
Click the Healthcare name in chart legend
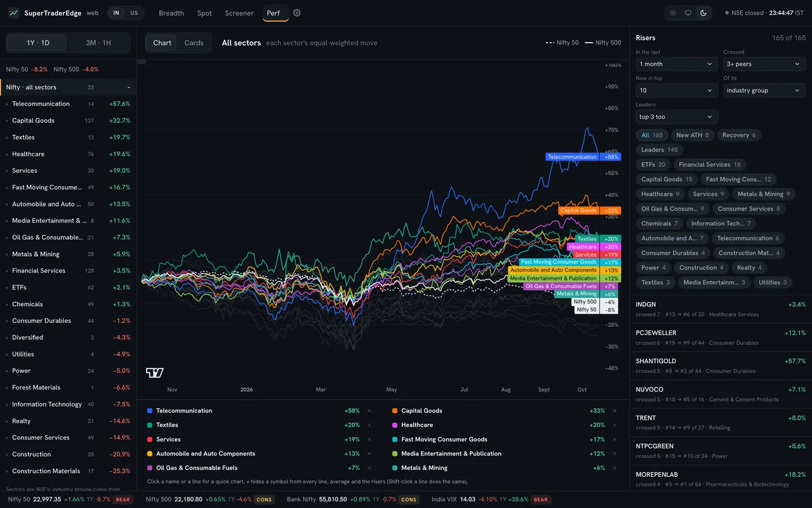(417, 425)
